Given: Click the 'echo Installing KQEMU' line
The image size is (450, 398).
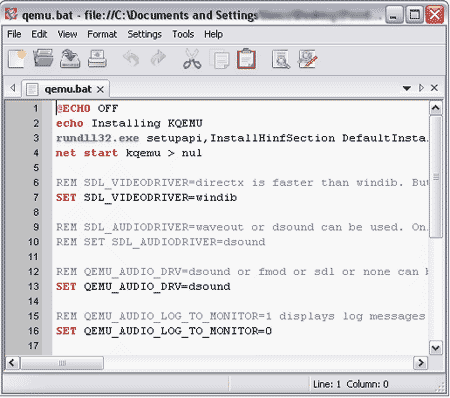Looking at the screenshot, I should tap(129, 123).
